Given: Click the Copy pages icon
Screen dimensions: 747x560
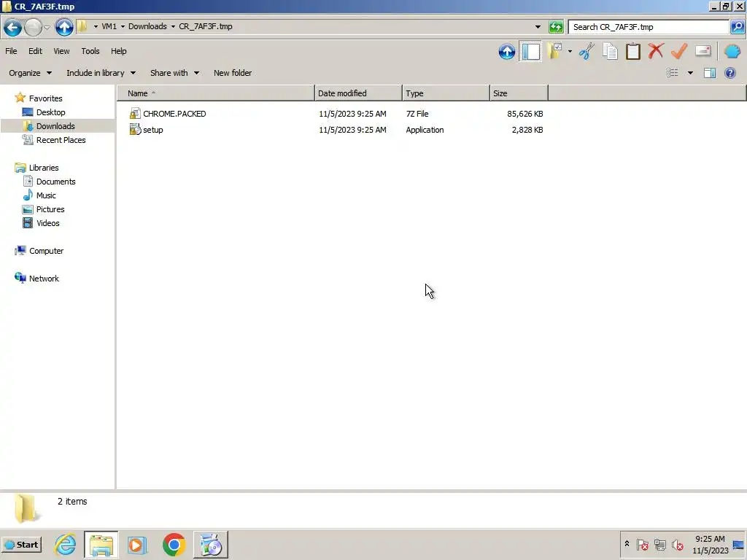Looking at the screenshot, I should pyautogui.click(x=610, y=51).
